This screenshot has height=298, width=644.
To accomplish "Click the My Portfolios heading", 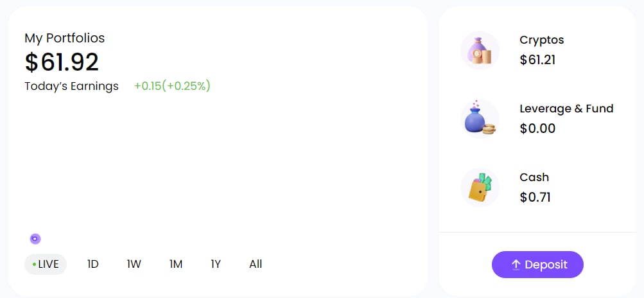I will pyautogui.click(x=64, y=39).
